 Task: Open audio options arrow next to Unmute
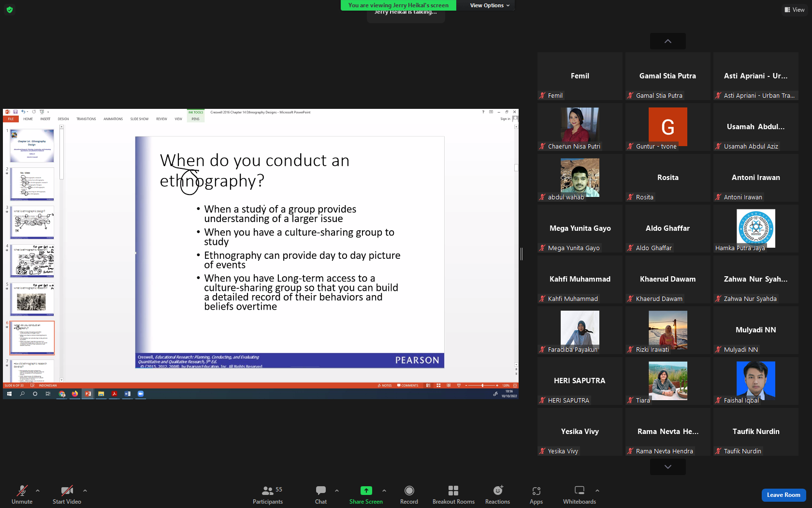point(38,491)
